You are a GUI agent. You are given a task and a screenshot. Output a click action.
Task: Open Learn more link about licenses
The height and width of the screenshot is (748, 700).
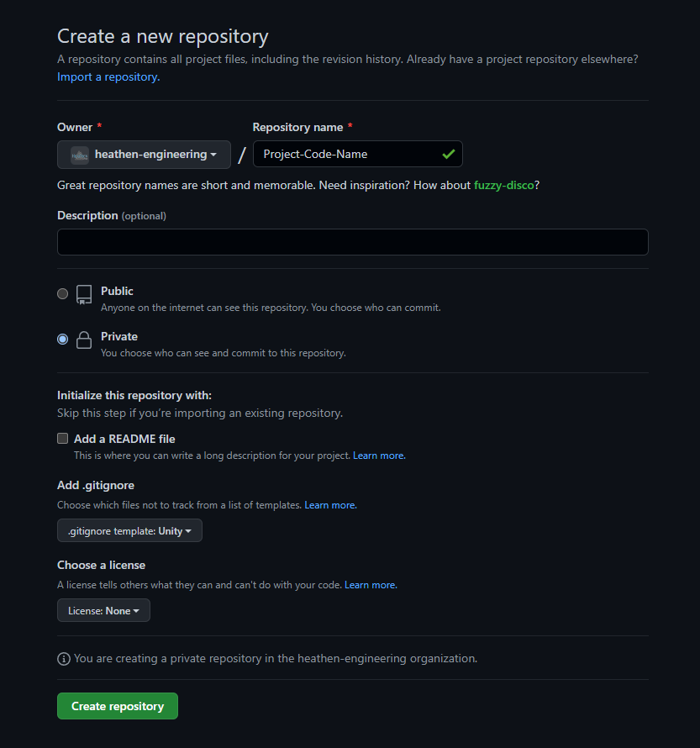tap(371, 585)
